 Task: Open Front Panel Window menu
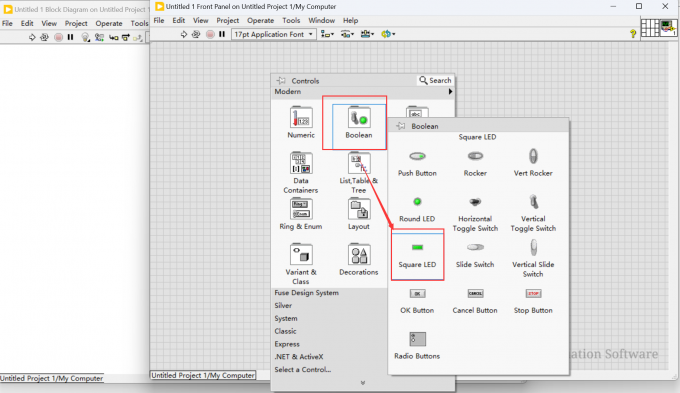321,20
